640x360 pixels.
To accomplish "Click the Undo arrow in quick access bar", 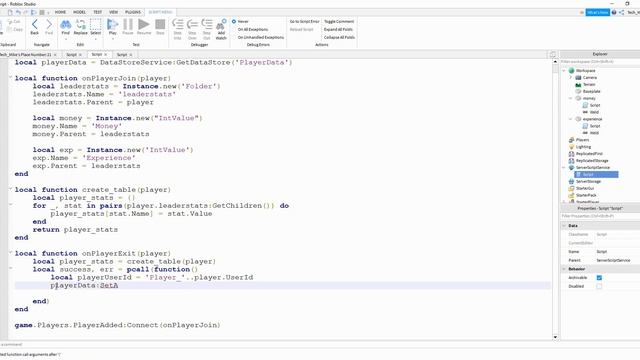I will [x=18, y=12].
